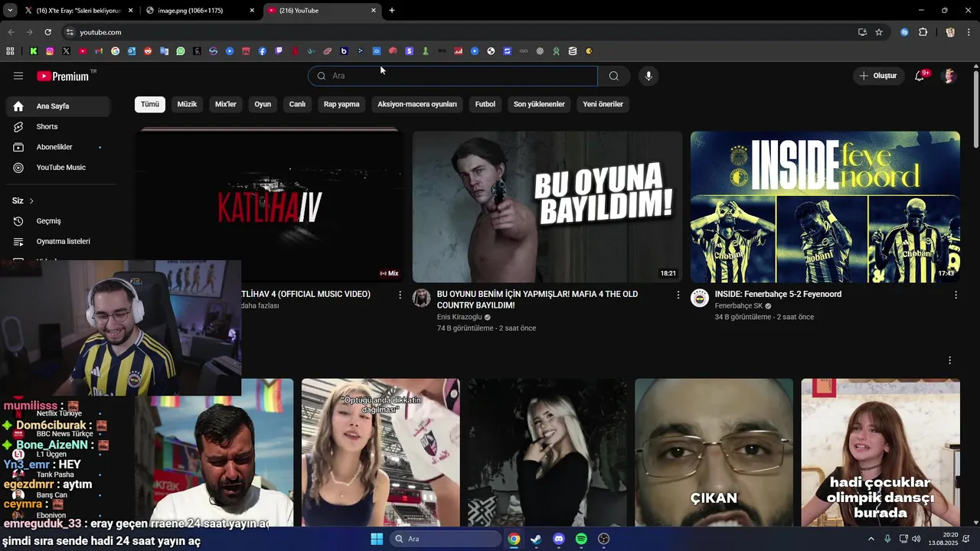The width and height of the screenshot is (980, 551).
Task: Select the Mix'ler filter chip
Action: click(226, 104)
